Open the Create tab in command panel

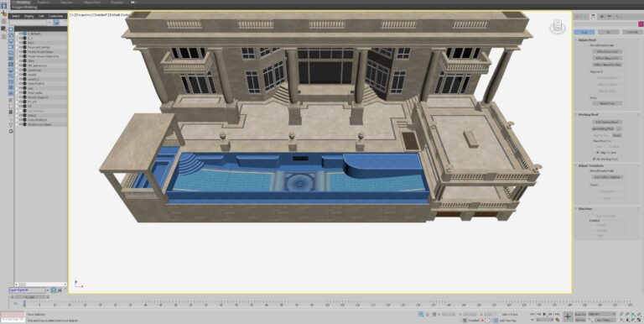(x=578, y=17)
